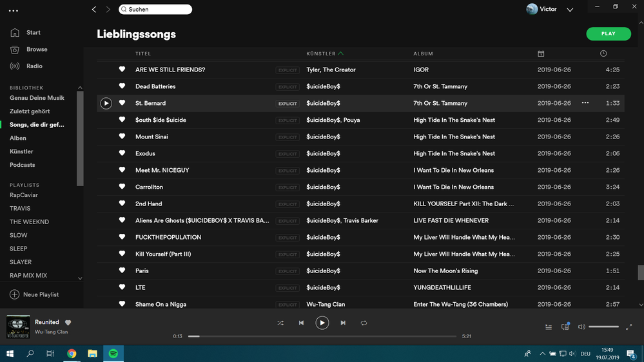The height and width of the screenshot is (362, 644).
Task: Go forward with the right arrow
Action: pos(108,9)
